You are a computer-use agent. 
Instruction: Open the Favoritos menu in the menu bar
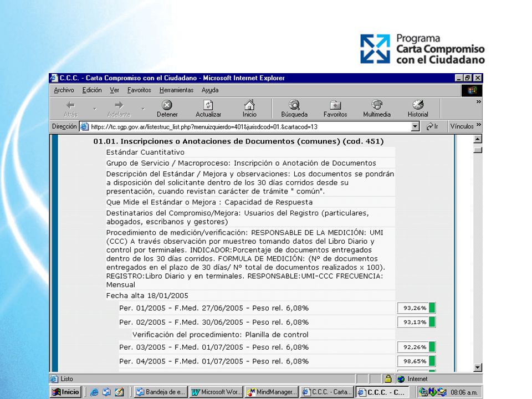pyautogui.click(x=139, y=90)
